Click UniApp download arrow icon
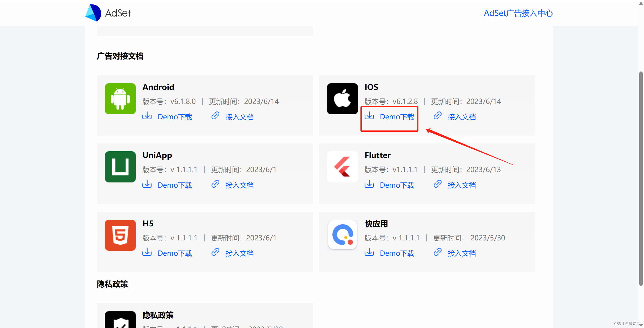This screenshot has width=644, height=328. tap(147, 184)
